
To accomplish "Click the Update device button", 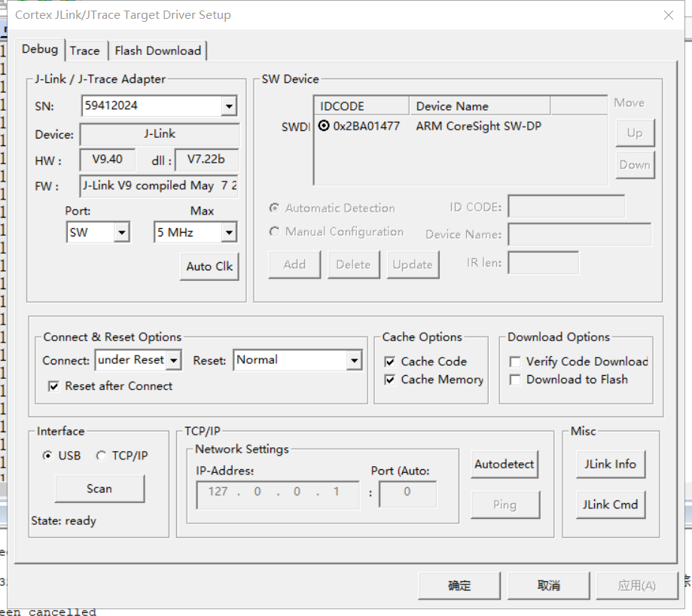I will pyautogui.click(x=413, y=265).
